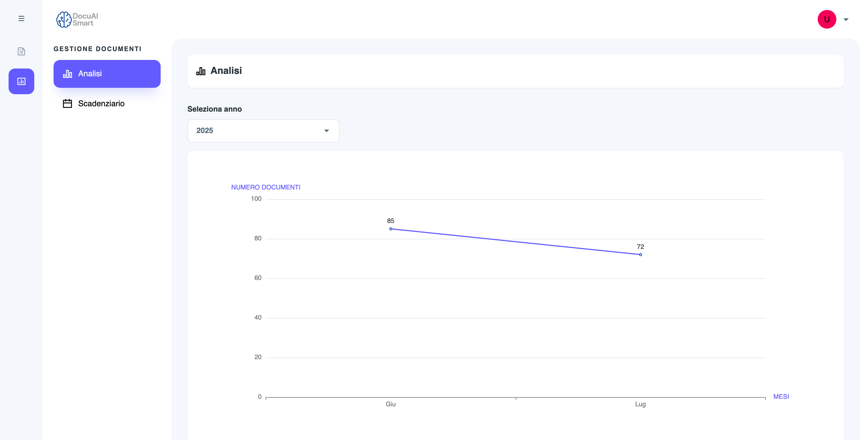The width and height of the screenshot is (868, 440).
Task: Select the bar chart icon in the left rail
Action: 21,81
